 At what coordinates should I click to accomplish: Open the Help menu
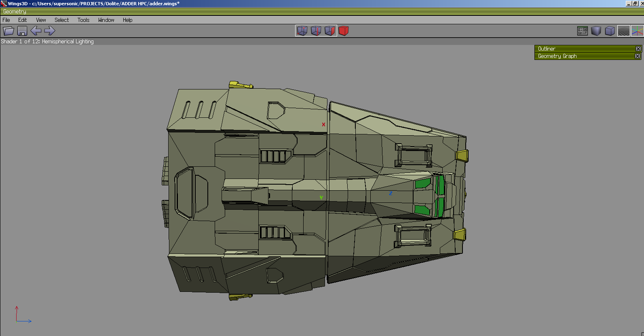(128, 20)
